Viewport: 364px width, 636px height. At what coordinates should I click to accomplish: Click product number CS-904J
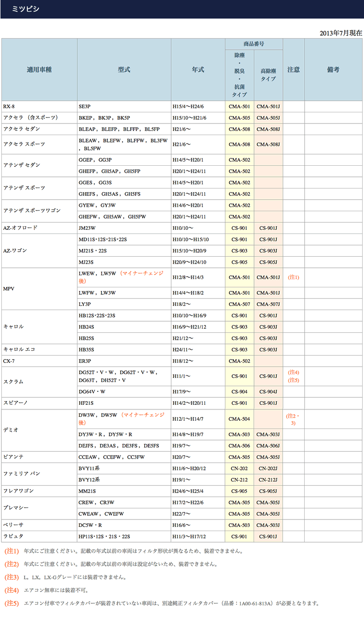[268, 391]
